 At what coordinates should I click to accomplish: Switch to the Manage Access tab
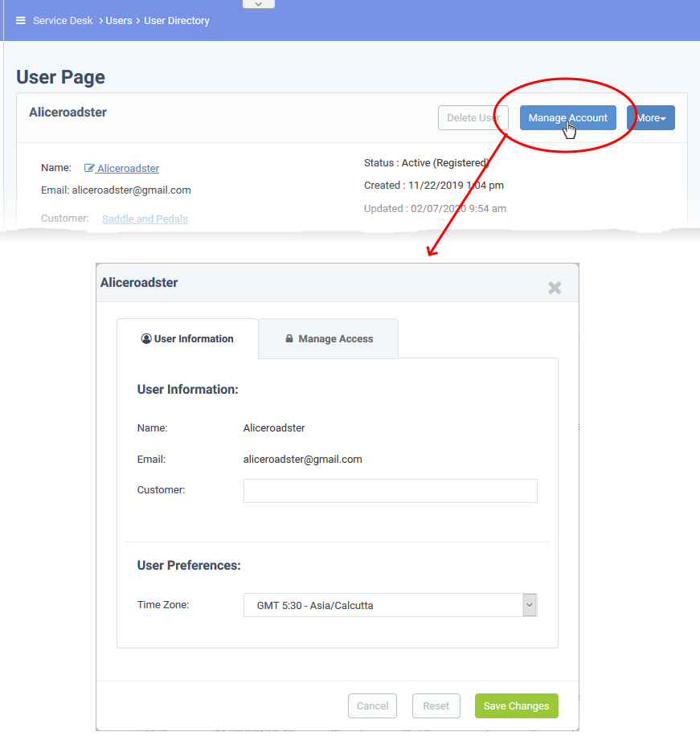tap(328, 339)
